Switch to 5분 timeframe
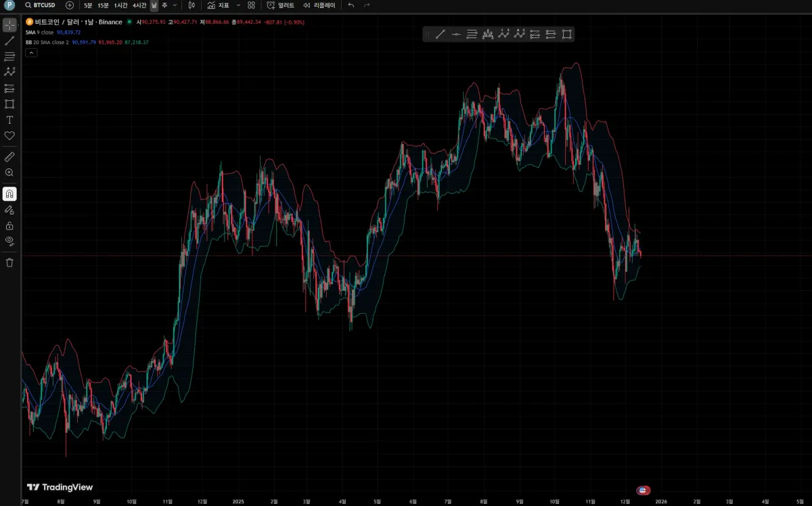812x506 pixels. click(88, 5)
